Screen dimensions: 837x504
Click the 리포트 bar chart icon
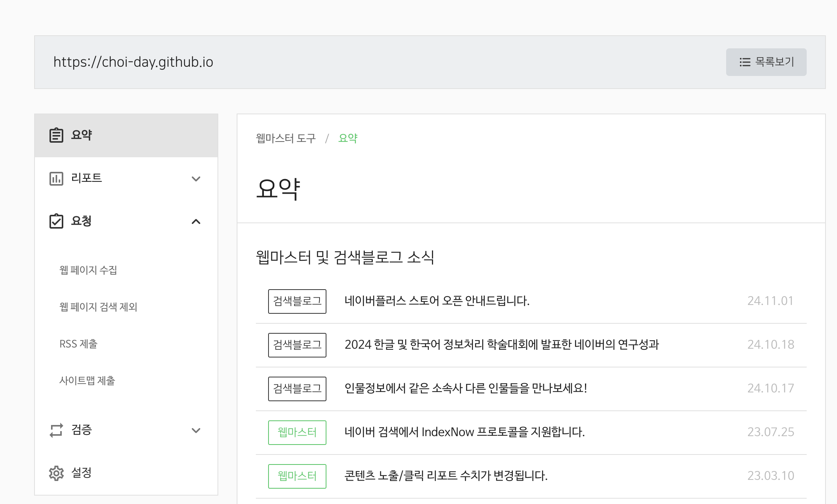coord(56,178)
